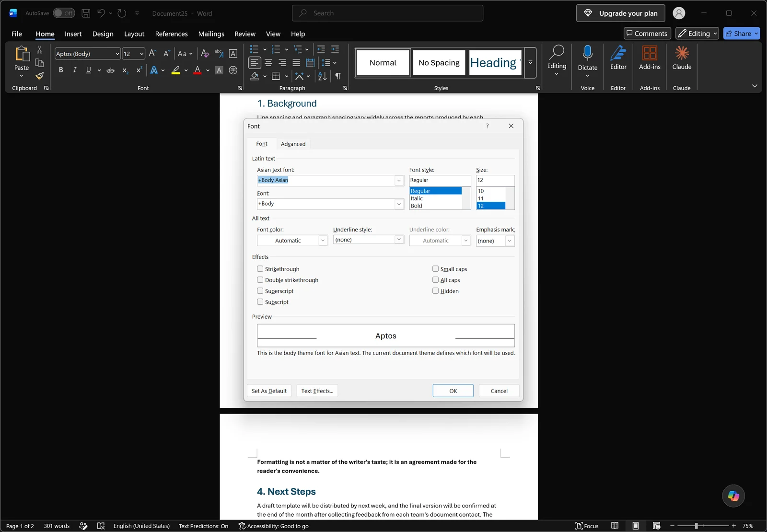
Task: Click Upgrade your plan button
Action: click(x=620, y=13)
